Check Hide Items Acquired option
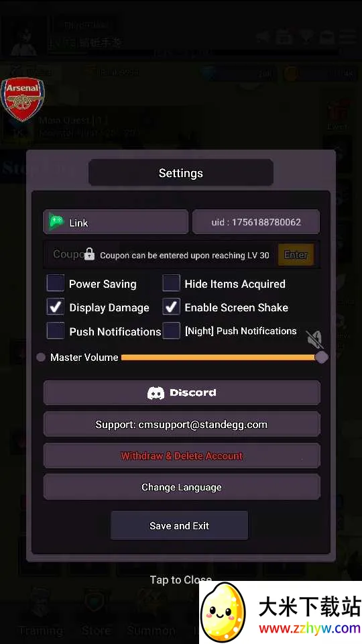This screenshot has height=644, width=362. coord(171,283)
